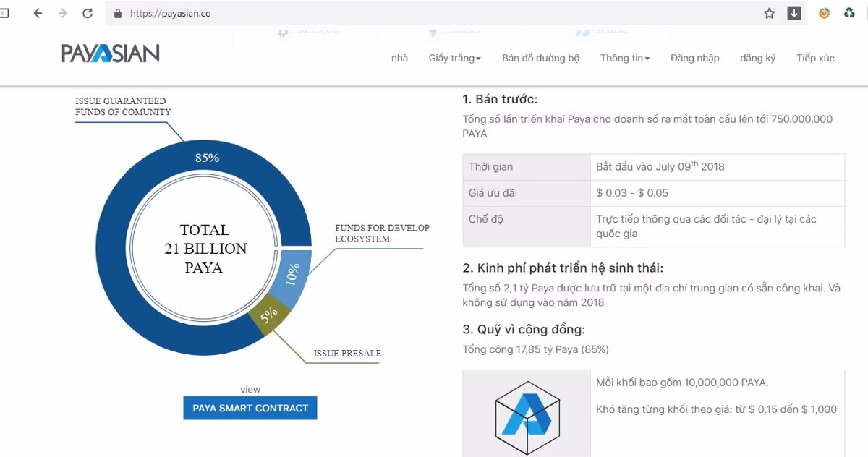Open the Tiếp xúc contact link
The width and height of the screenshot is (868, 457).
pyautogui.click(x=815, y=58)
